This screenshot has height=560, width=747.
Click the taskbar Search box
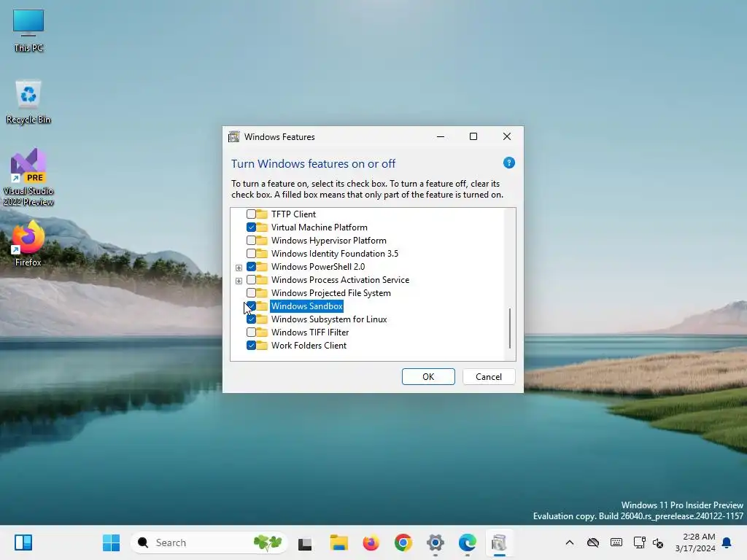coord(209,542)
